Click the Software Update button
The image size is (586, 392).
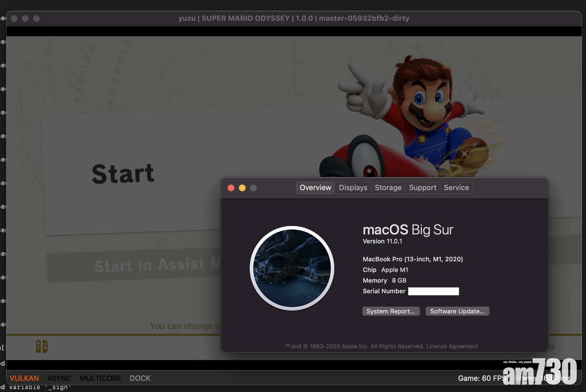[x=457, y=311]
